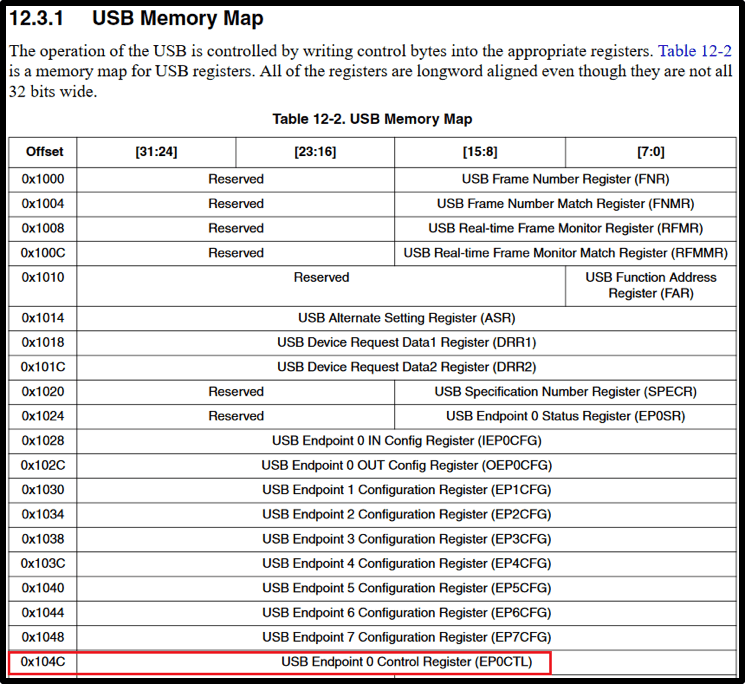Select offset cell 0x1048
Image resolution: width=745 pixels, height=684 pixels.
tap(43, 637)
